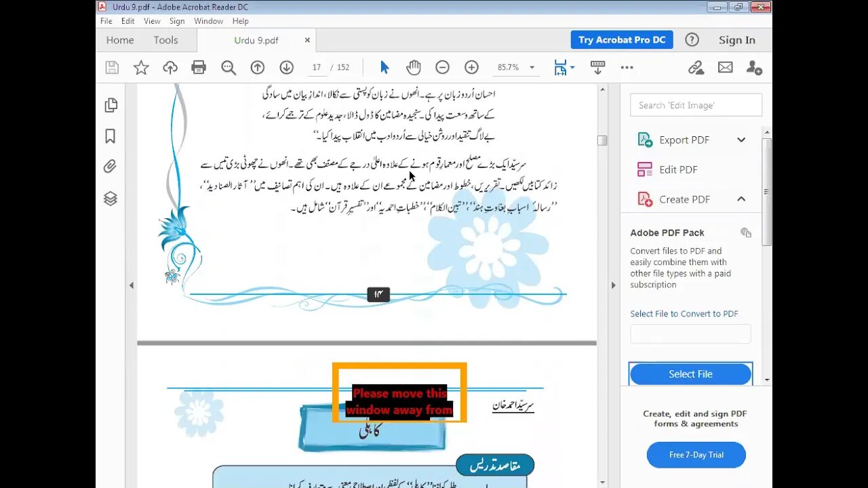Viewport: 868px width, 488px height.
Task: Close the Urdu 9.pdf tab
Action: click(307, 40)
